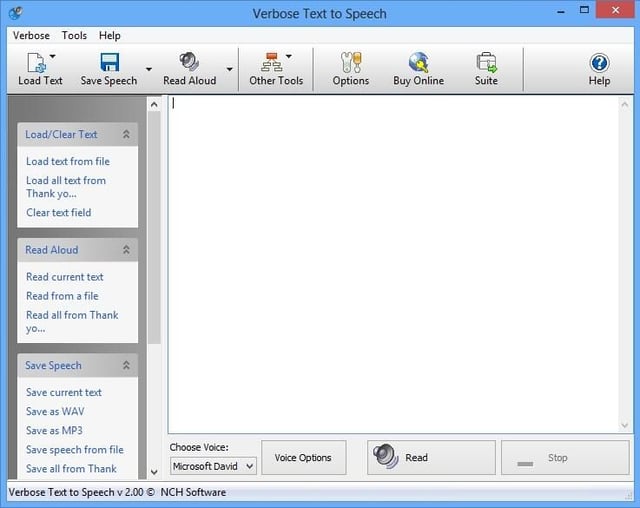Maximize the Verbose window
This screenshot has height=508, width=640.
pos(584,10)
